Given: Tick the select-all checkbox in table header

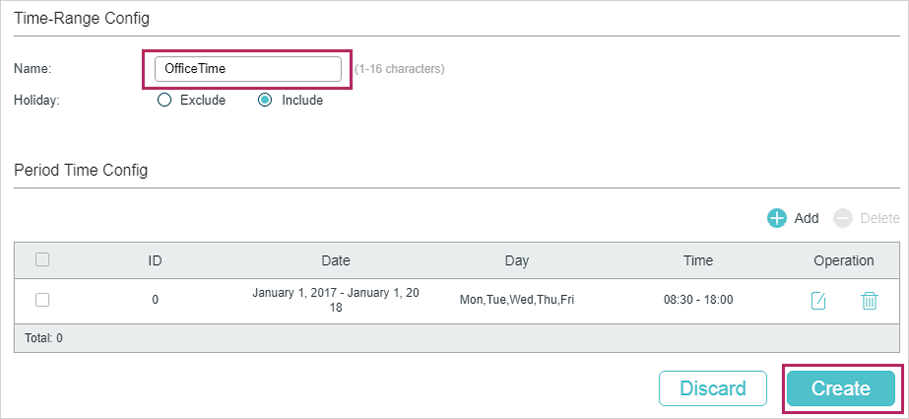Looking at the screenshot, I should tap(42, 260).
